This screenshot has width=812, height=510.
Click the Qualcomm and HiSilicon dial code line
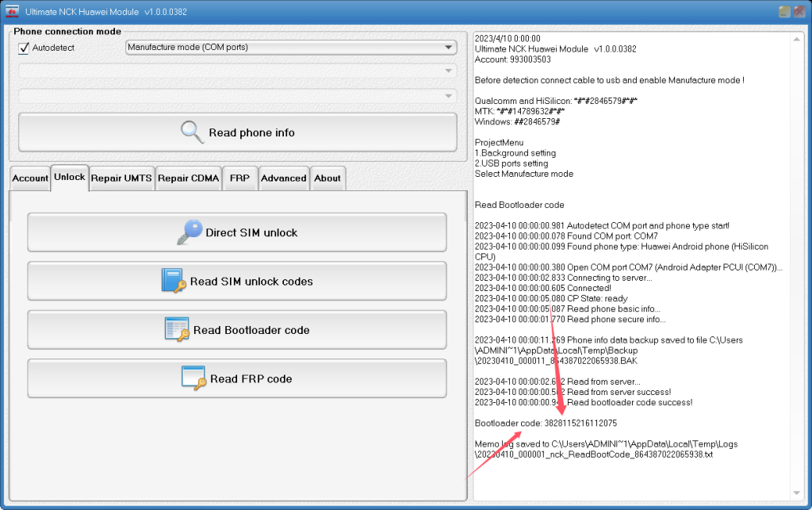coord(556,101)
